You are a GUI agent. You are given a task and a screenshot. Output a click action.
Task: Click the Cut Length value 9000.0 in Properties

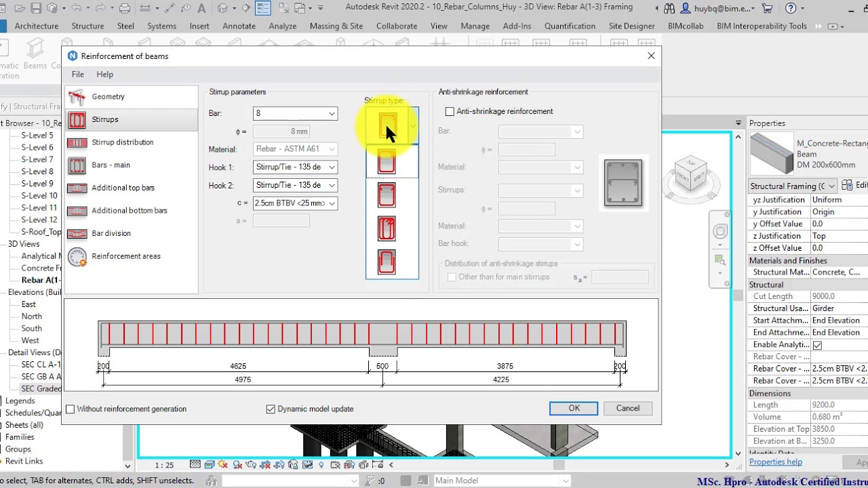[839, 297]
